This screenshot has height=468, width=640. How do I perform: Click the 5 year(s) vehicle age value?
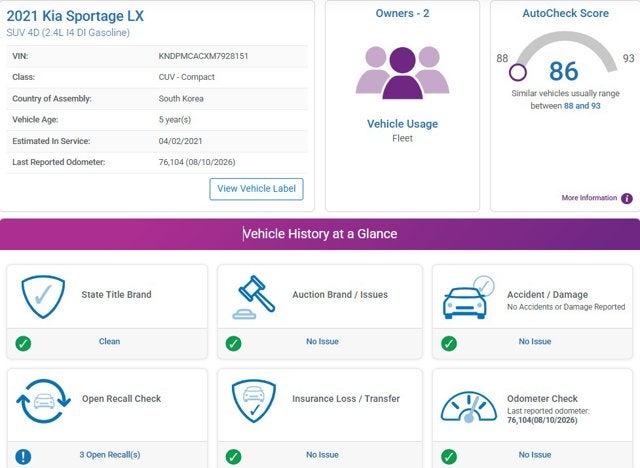click(175, 120)
